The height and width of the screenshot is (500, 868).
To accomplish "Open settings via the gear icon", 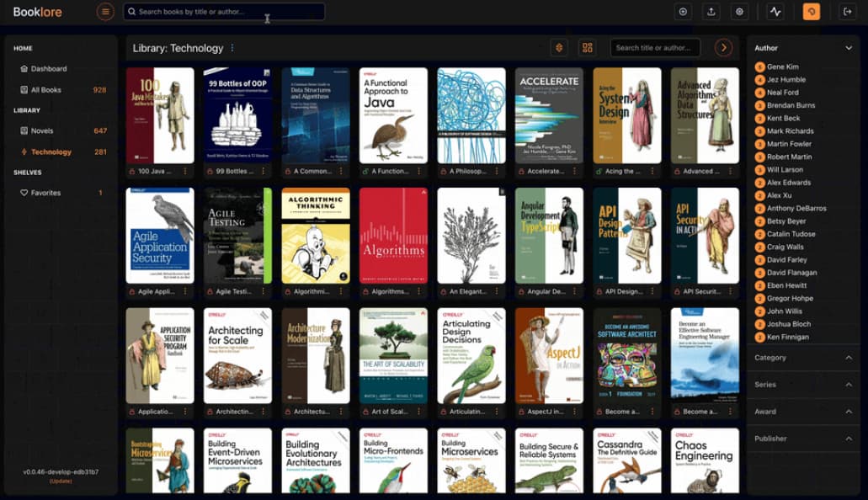I will pos(739,12).
